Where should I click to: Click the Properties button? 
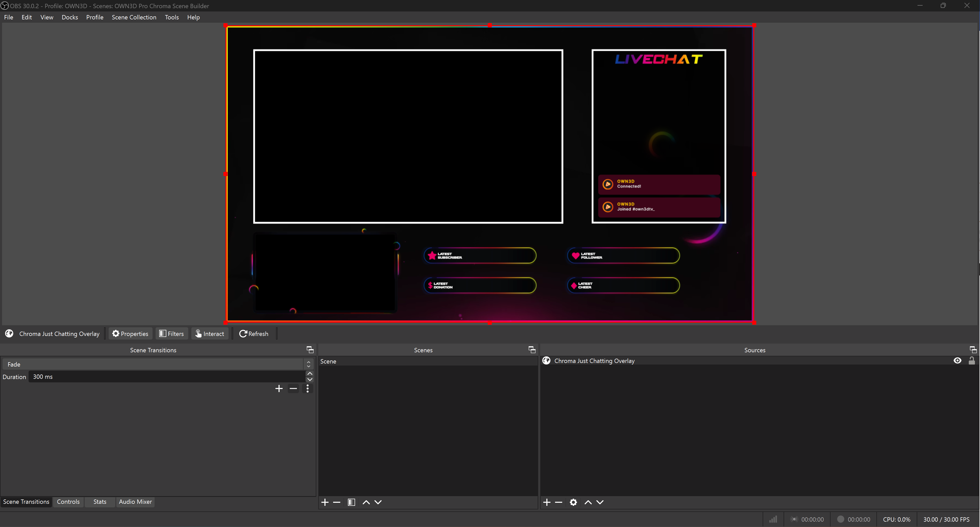(x=131, y=334)
